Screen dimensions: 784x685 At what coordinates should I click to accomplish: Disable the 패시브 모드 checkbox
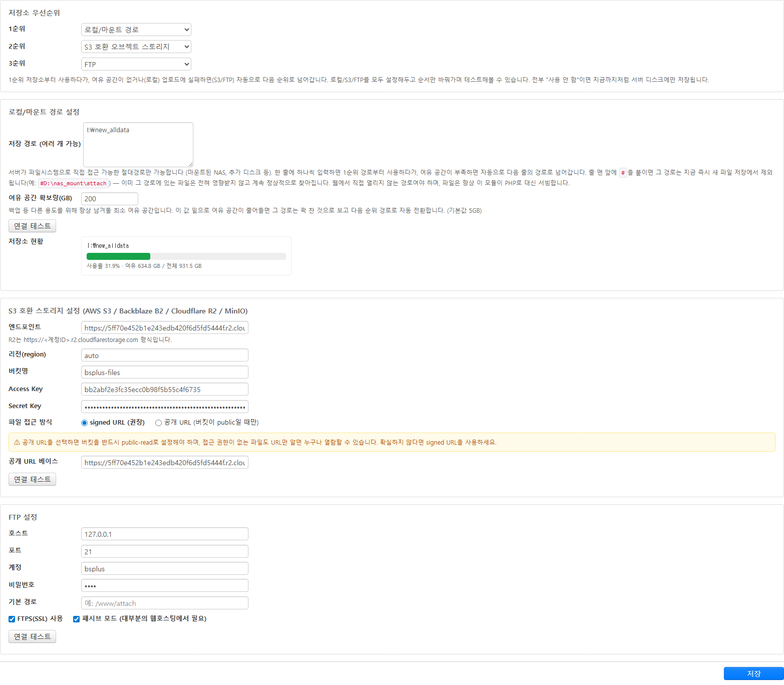76,619
